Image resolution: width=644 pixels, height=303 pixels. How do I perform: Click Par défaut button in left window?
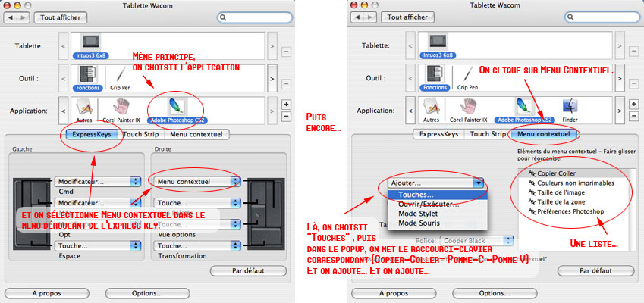coord(249,271)
